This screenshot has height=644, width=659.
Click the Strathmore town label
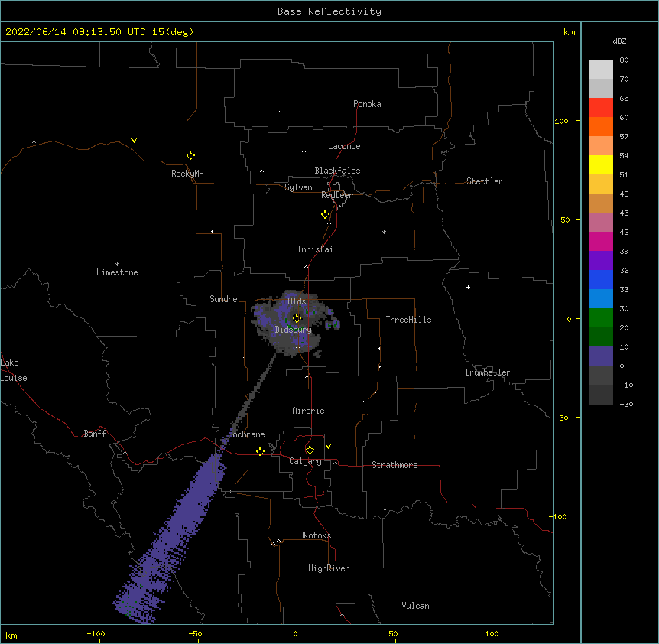pos(394,465)
